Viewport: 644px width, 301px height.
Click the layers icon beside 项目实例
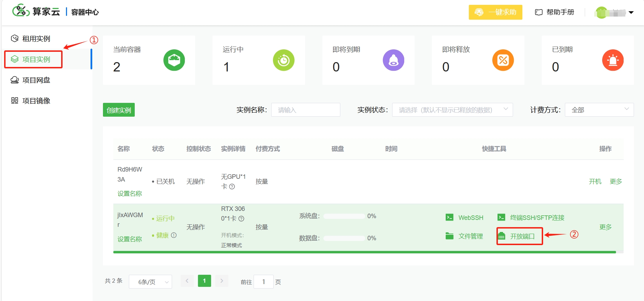[x=15, y=59]
